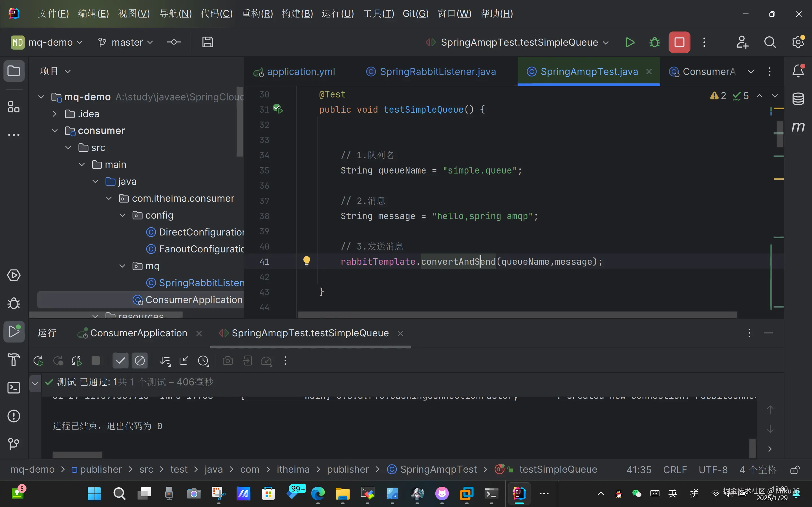Click the Debug bug icon in top toolbar
Viewport: 812px width, 507px height.
pyautogui.click(x=654, y=43)
